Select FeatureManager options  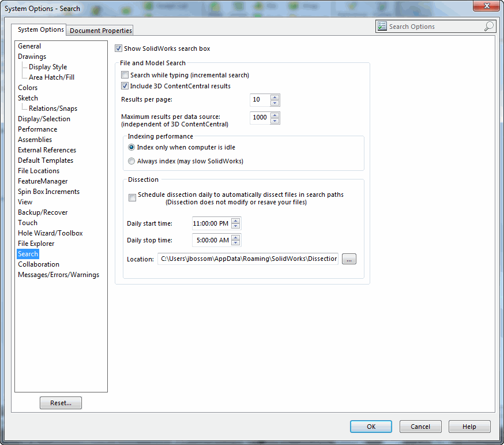coord(43,181)
